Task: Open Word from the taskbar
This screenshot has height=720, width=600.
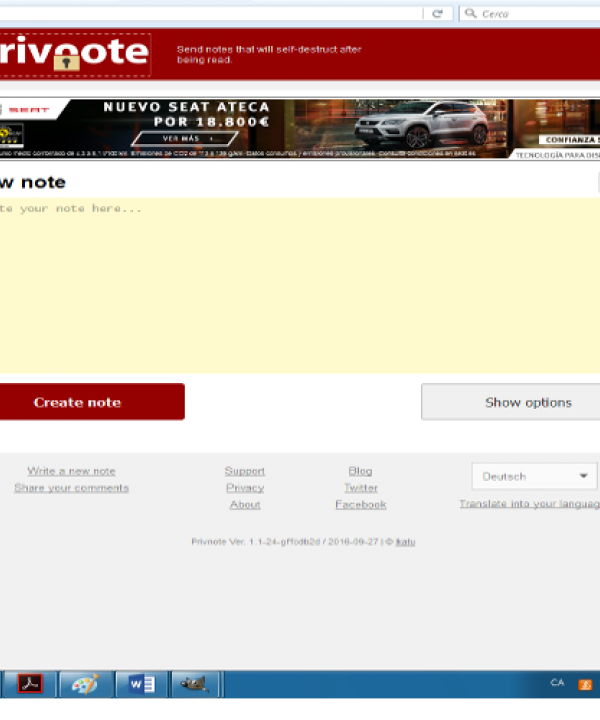Action: pos(141,684)
